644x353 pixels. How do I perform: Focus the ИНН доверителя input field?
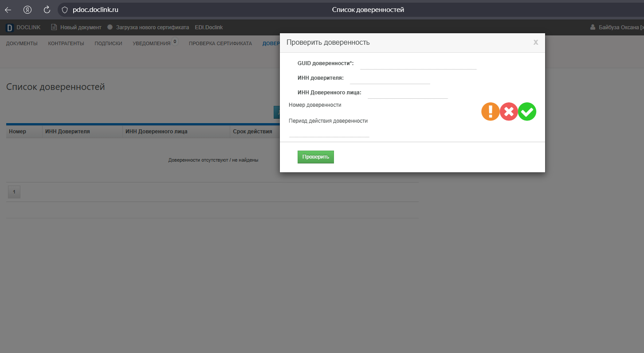click(390, 79)
